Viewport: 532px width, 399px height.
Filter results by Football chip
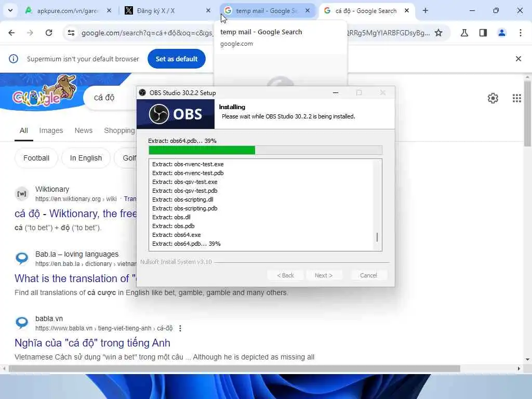(x=36, y=158)
